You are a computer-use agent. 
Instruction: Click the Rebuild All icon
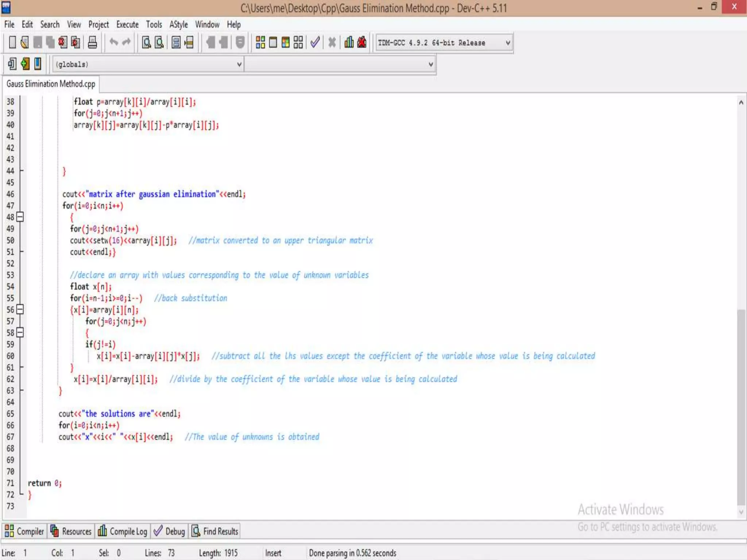click(x=298, y=43)
